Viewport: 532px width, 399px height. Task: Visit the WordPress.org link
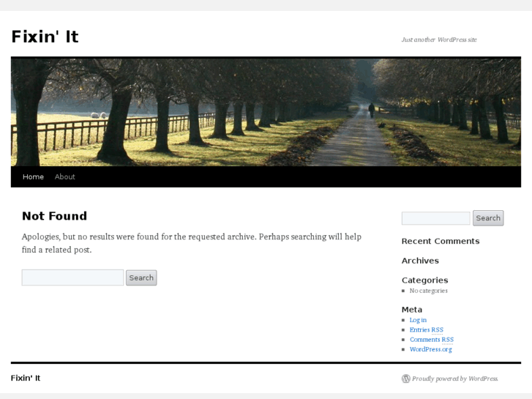pyautogui.click(x=431, y=349)
